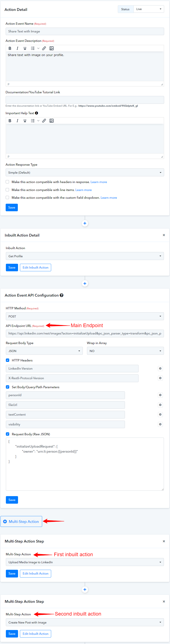Click the Documentation/YouTube Tutorial Link field
Screen dimensions: 170x644
coord(85,100)
